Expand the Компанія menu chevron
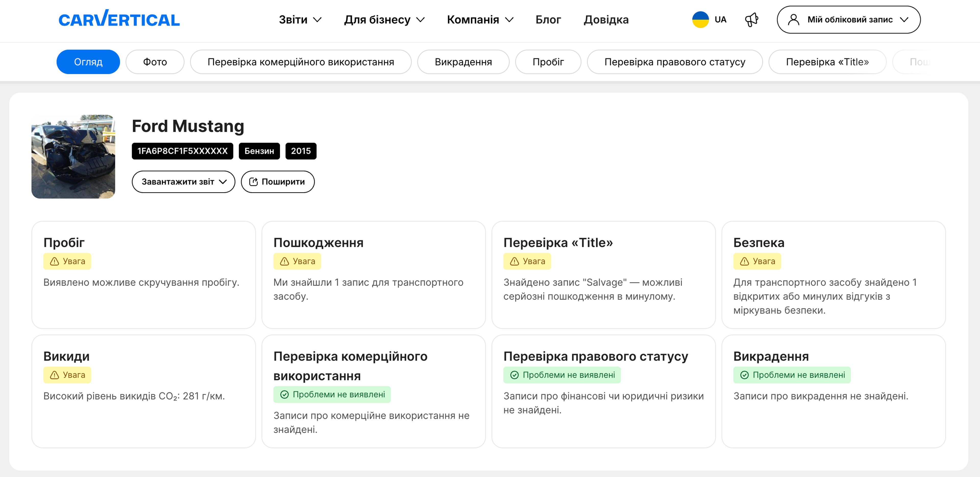 [x=509, y=20]
